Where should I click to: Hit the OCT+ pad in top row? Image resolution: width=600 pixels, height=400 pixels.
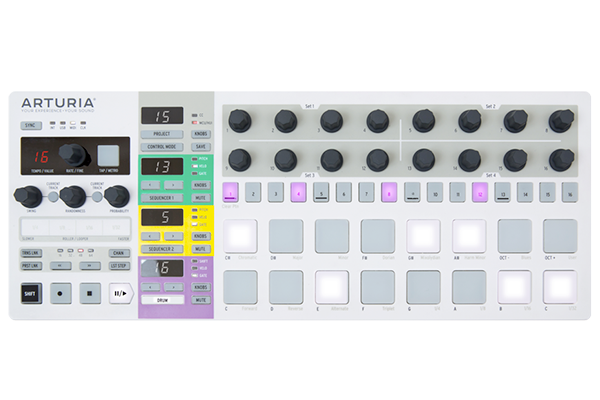coord(559,237)
